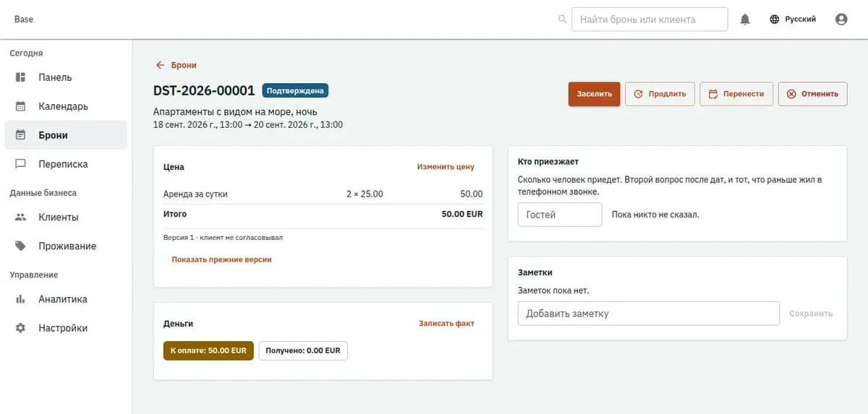The height and width of the screenshot is (414, 868).
Task: Click the Отменить cancel button
Action: click(x=812, y=94)
